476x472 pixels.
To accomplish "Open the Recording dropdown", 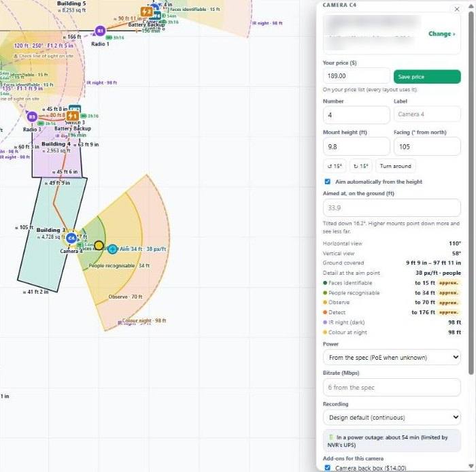I will click(392, 418).
